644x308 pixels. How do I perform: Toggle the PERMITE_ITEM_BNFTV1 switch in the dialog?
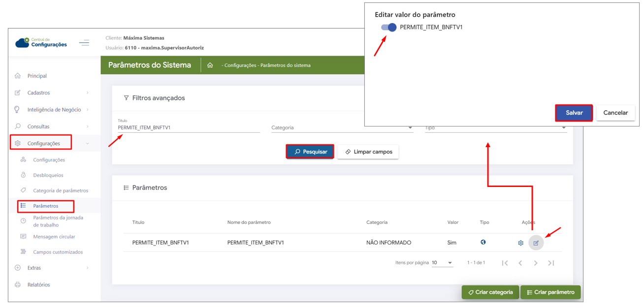pos(389,27)
